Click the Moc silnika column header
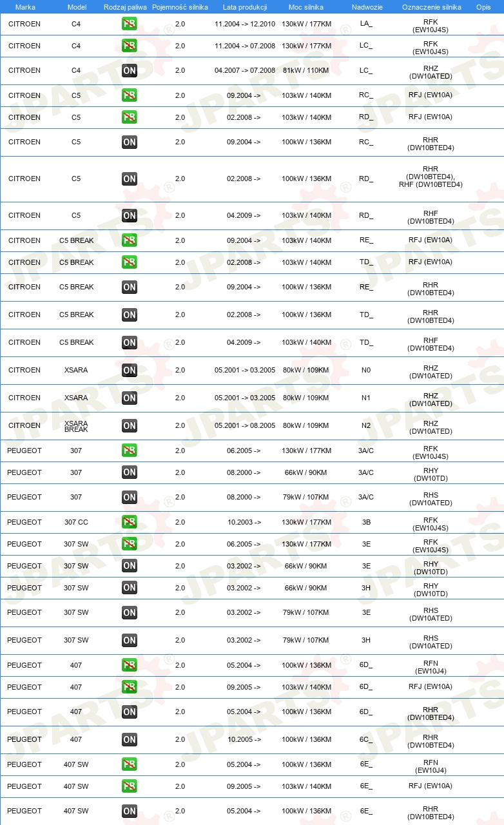The image size is (504, 825). [306, 7]
